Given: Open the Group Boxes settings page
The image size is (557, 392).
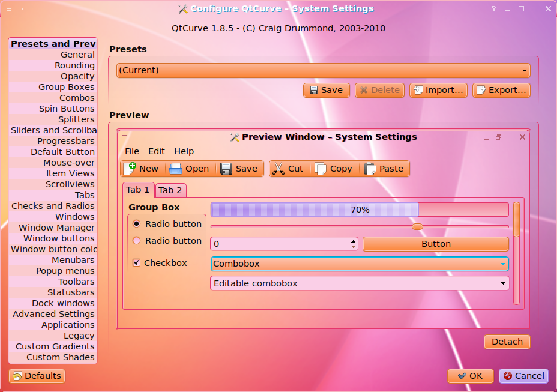Looking at the screenshot, I should (53, 87).
